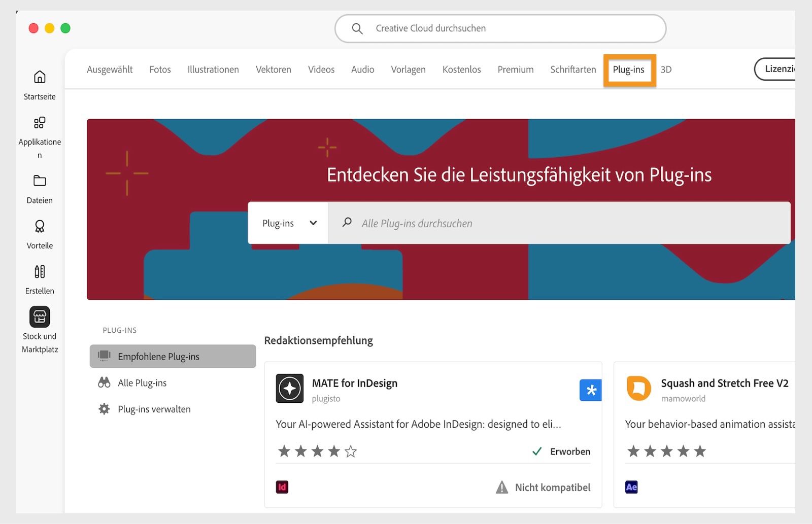Viewport: 812px width, 524px height.
Task: Click the Erworben green checkmark
Action: [537, 451]
